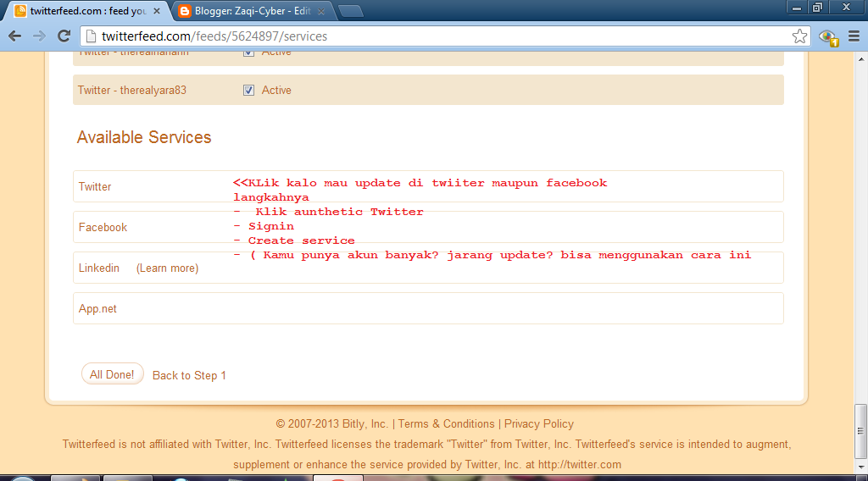Close the twitterfeed.com tab
868x481 pixels.
tap(157, 11)
